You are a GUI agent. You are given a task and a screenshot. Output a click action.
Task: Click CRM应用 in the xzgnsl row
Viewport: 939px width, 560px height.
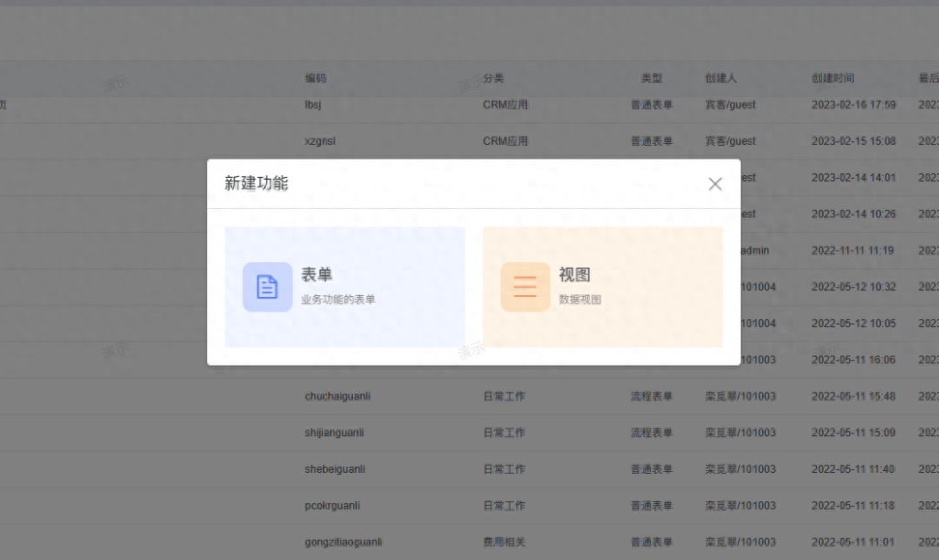click(505, 141)
